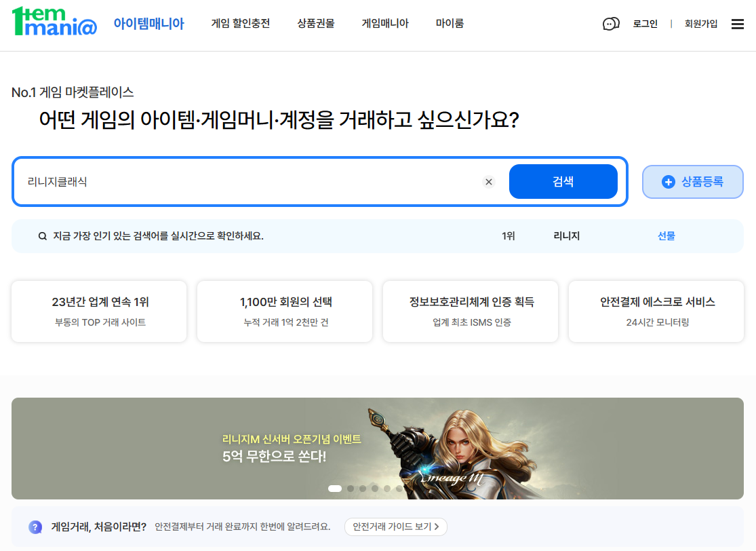Click the 정보보호관리체계 인증 획득 card
756x551 pixels.
(471, 311)
